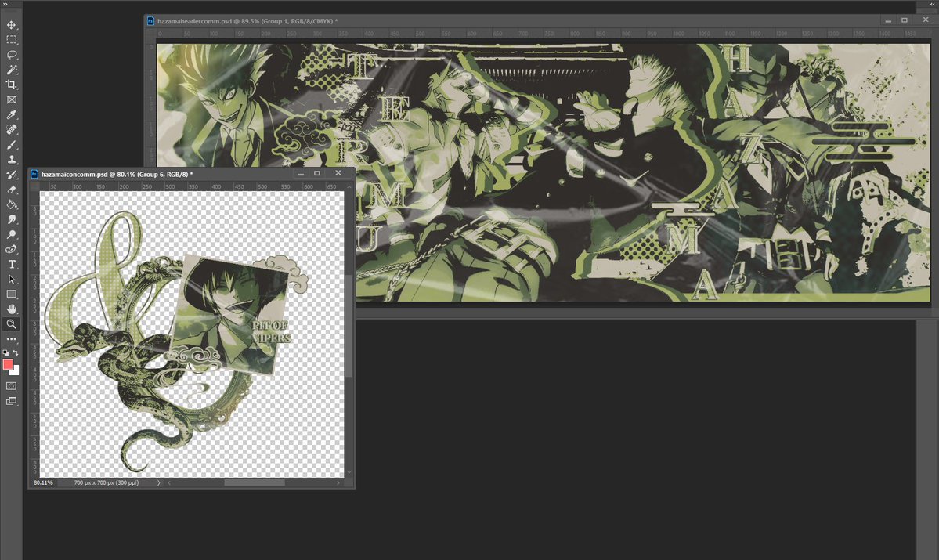The width and height of the screenshot is (939, 560).
Task: Select the Pen tool
Action: click(x=12, y=250)
